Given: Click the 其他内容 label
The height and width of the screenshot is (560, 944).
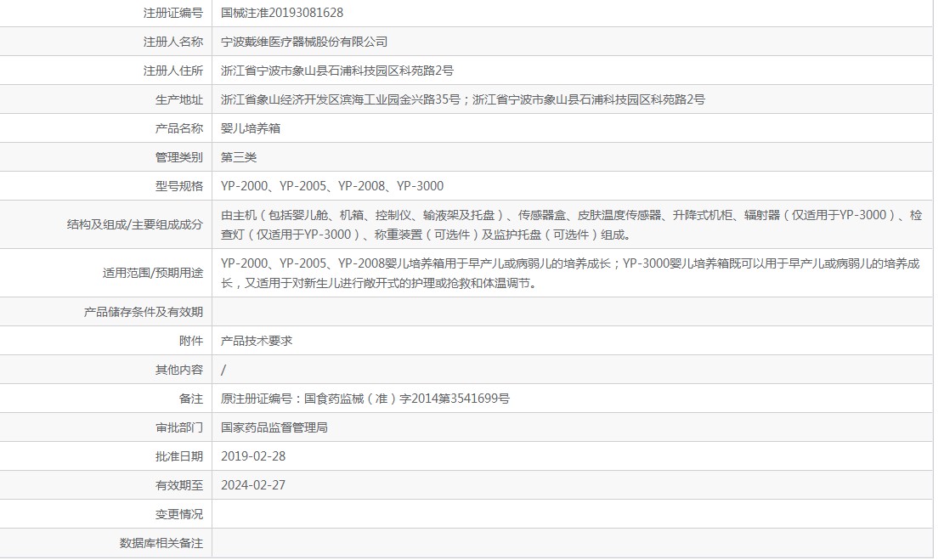Looking at the screenshot, I should [x=178, y=370].
